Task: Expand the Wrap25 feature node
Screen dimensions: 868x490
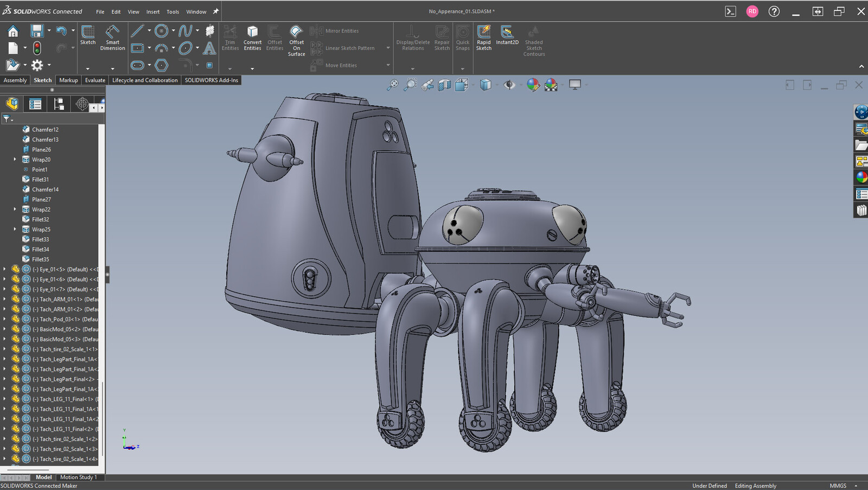Action: tap(15, 229)
